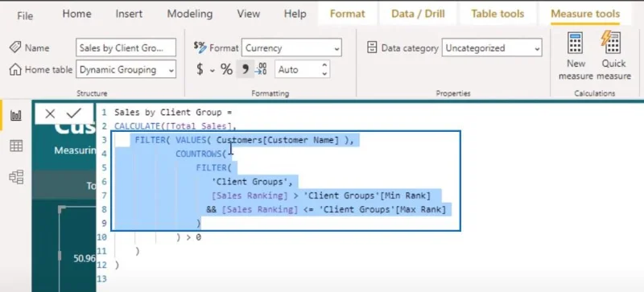
Task: Click the Home table house icon
Action: pos(15,69)
